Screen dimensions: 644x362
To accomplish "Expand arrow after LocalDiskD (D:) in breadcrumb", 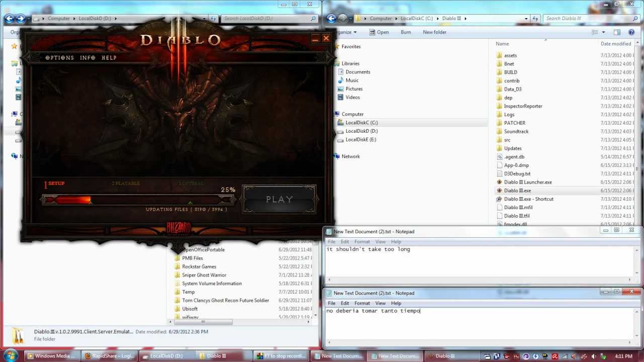I will [x=115, y=19].
